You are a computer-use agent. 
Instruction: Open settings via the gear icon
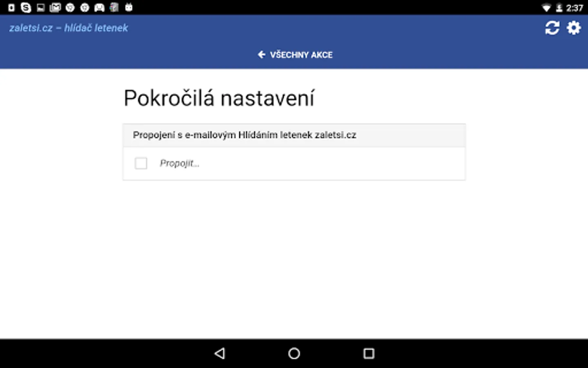[574, 28]
